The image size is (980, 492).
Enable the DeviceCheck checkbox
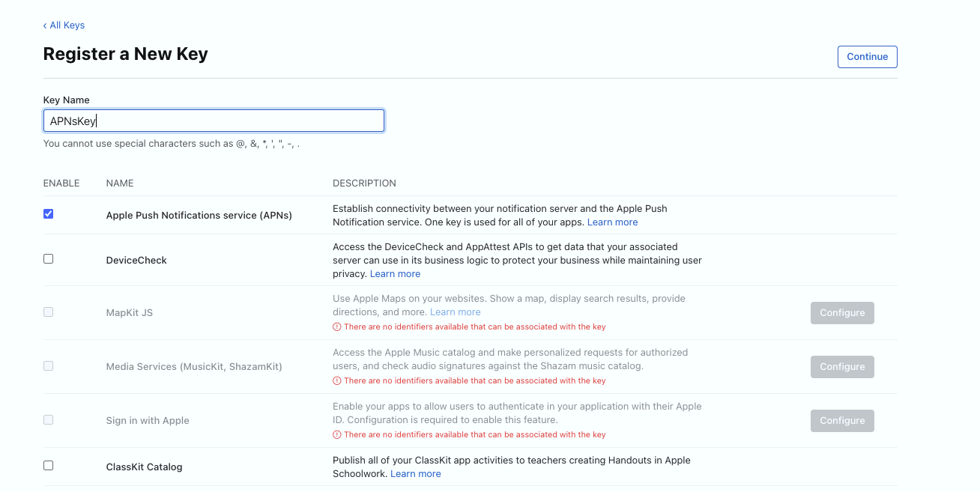pos(49,259)
